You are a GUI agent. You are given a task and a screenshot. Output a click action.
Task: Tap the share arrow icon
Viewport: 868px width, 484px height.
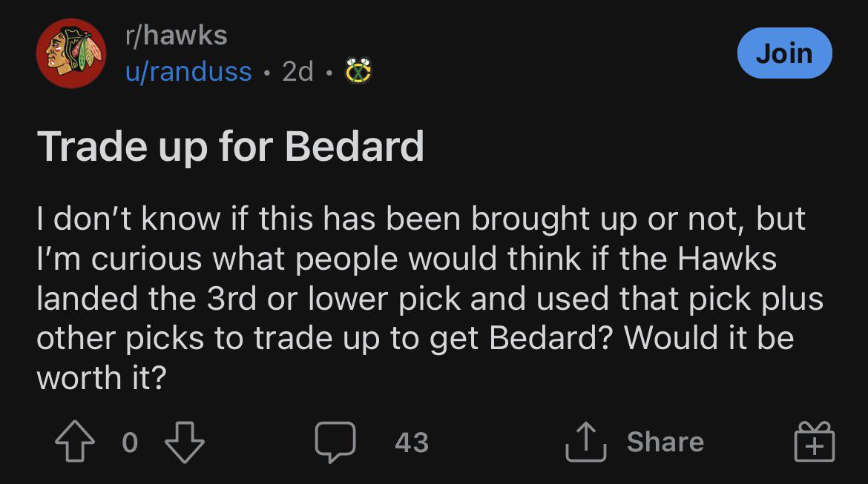[x=586, y=442]
